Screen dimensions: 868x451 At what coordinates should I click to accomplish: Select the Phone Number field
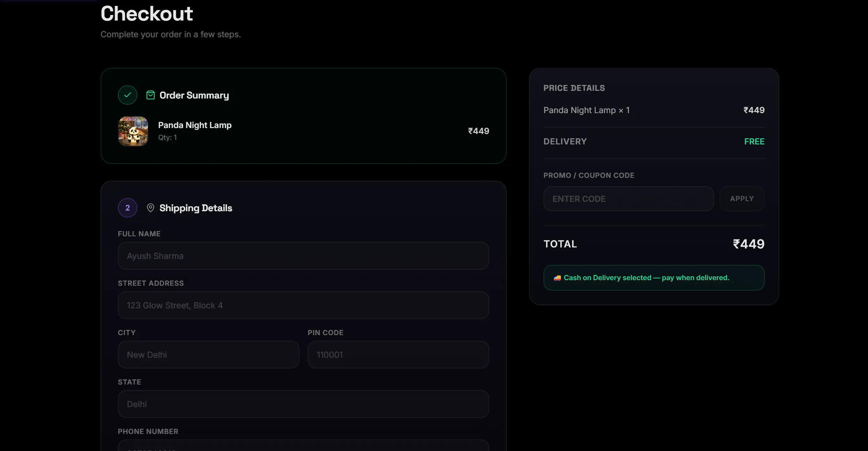click(303, 445)
